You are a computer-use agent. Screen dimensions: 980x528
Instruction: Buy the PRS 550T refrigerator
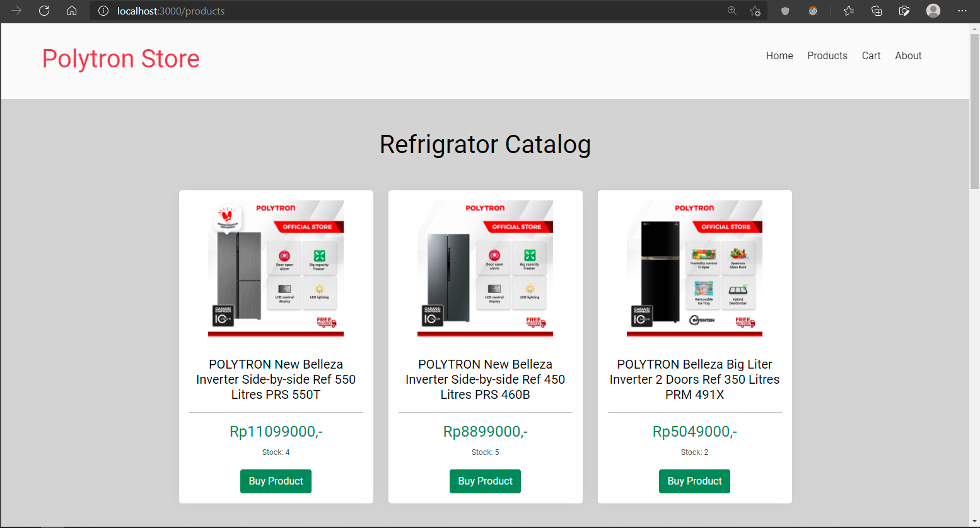[x=276, y=481]
